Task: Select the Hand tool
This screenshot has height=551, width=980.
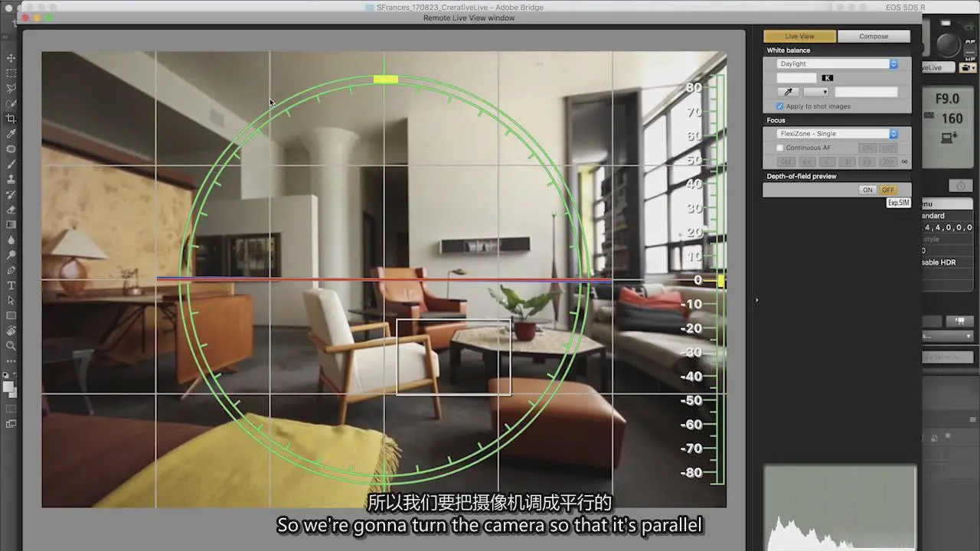Action: [11, 331]
